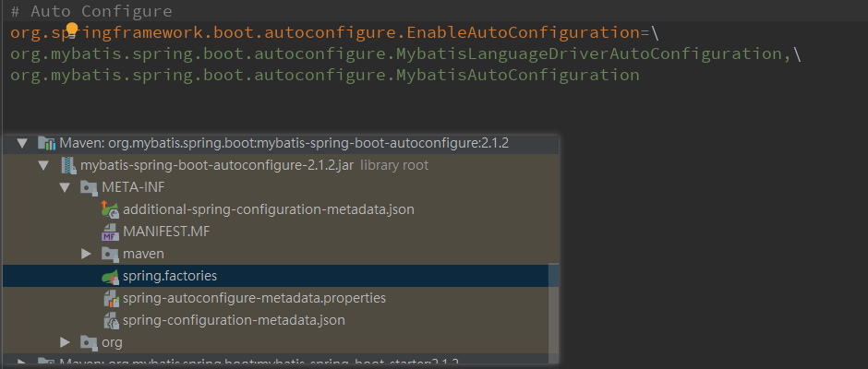Collapse the Maven mybatis-spring-boot-autoconfigure:2.1.2 node
Image resolution: width=868 pixels, height=369 pixels.
click(22, 143)
